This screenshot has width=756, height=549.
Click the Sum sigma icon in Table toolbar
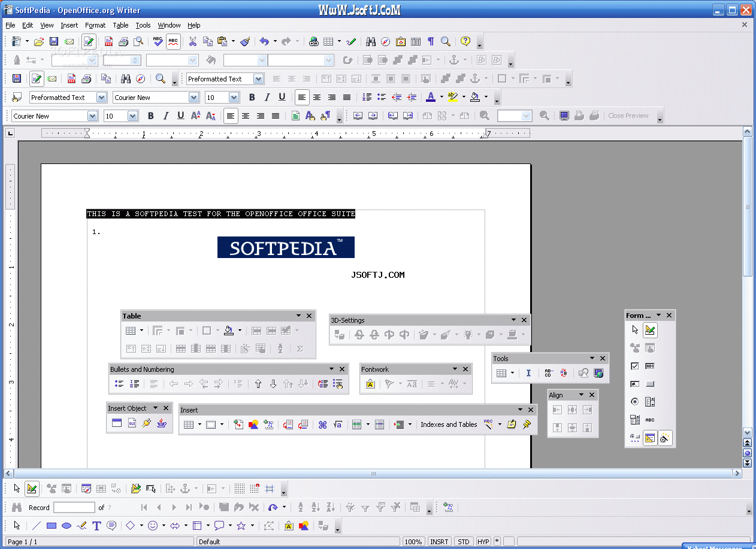click(x=300, y=349)
